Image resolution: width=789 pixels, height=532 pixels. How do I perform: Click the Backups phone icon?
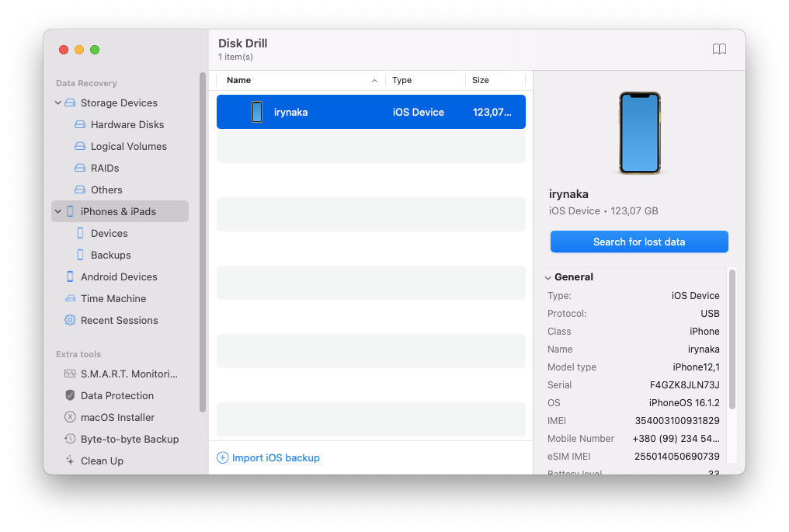click(80, 255)
